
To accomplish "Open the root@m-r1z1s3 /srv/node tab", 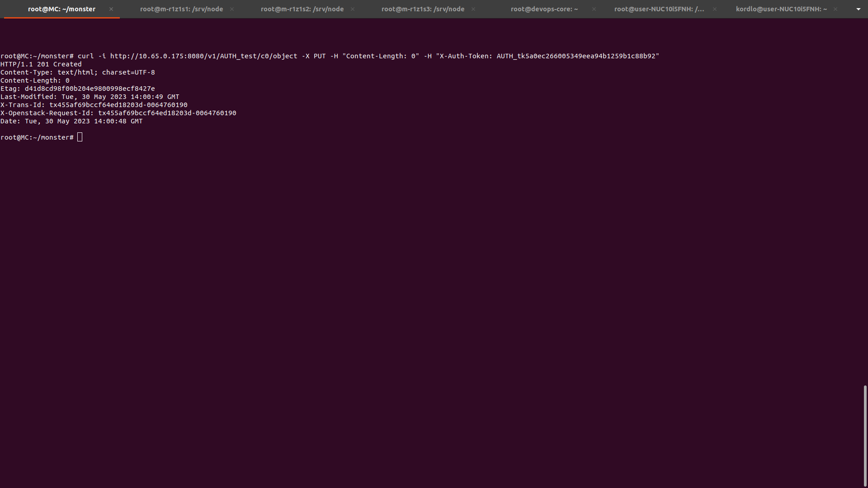I will click(x=423, y=9).
